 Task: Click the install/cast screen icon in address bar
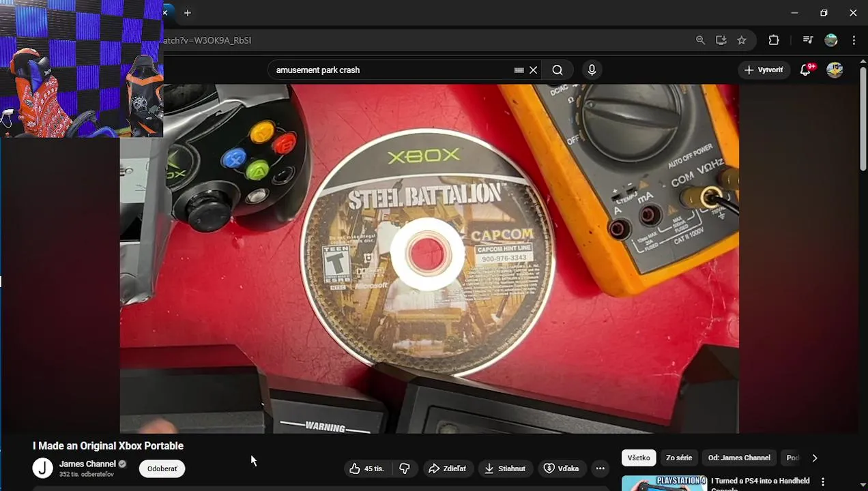721,40
